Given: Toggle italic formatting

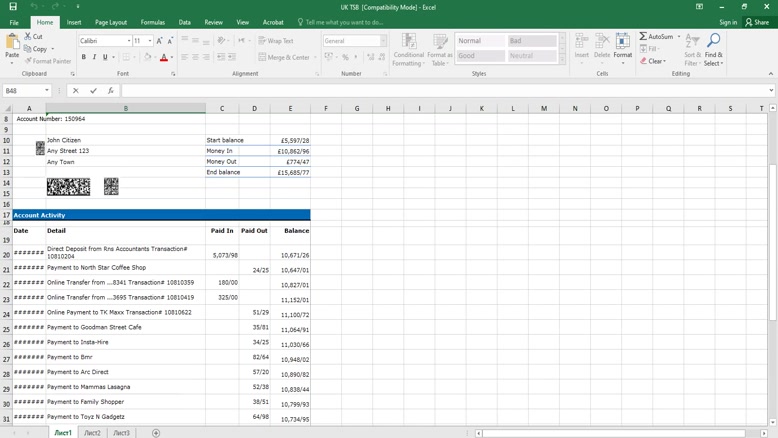Looking at the screenshot, I should click(95, 58).
